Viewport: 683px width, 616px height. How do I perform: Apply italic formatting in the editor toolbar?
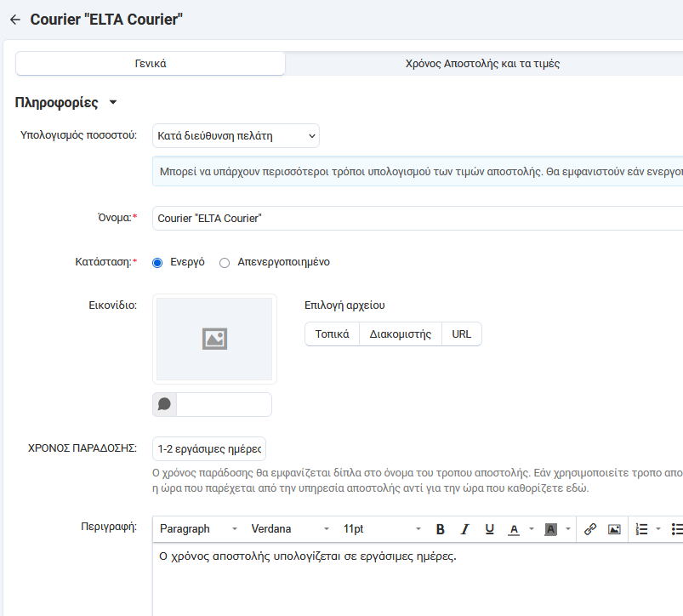tap(464, 529)
